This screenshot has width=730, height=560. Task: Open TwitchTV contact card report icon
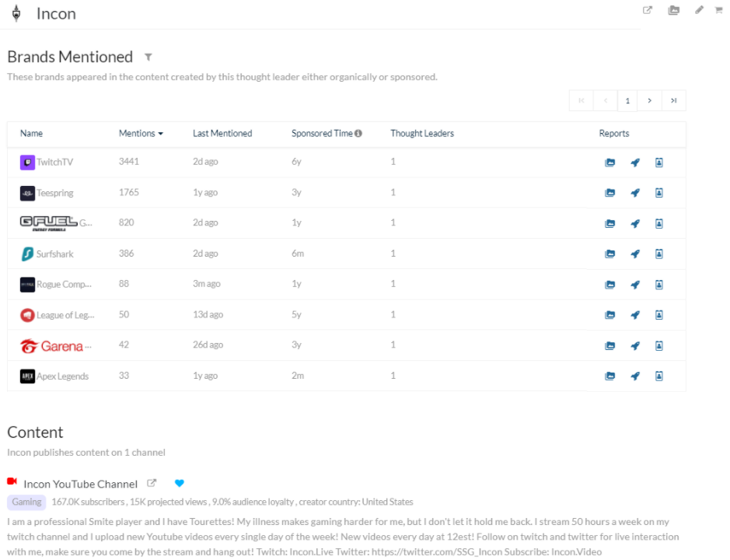tap(658, 162)
